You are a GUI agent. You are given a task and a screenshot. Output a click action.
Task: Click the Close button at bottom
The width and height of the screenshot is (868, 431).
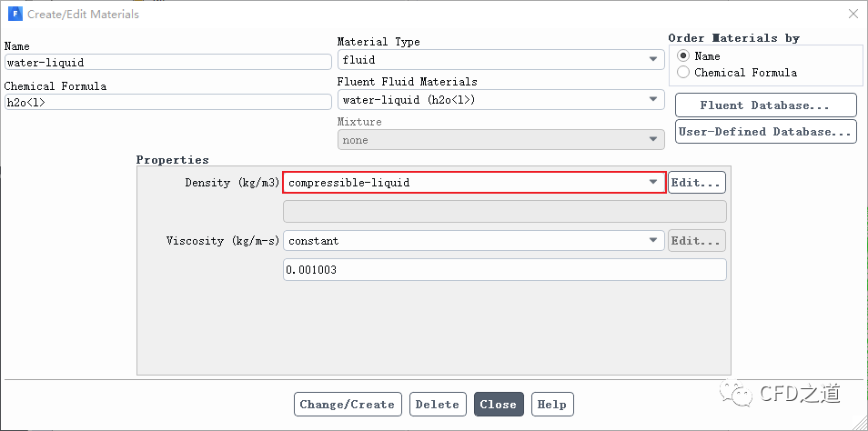498,405
